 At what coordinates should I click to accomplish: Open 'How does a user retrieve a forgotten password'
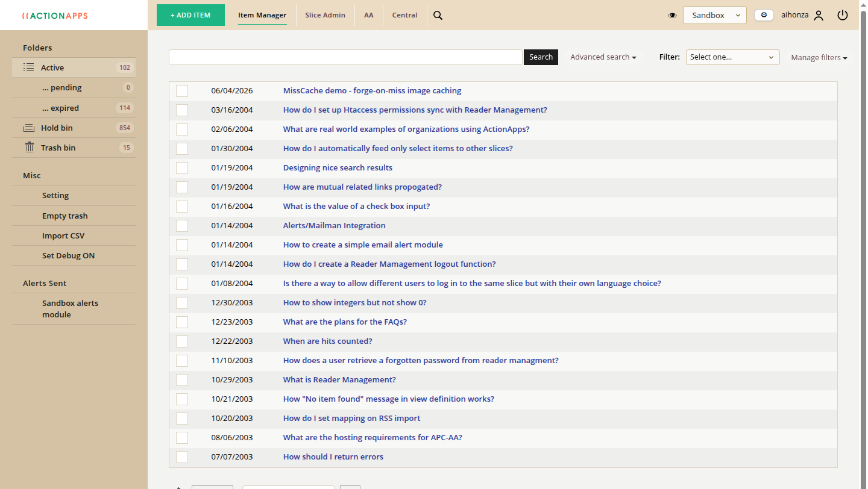(421, 361)
